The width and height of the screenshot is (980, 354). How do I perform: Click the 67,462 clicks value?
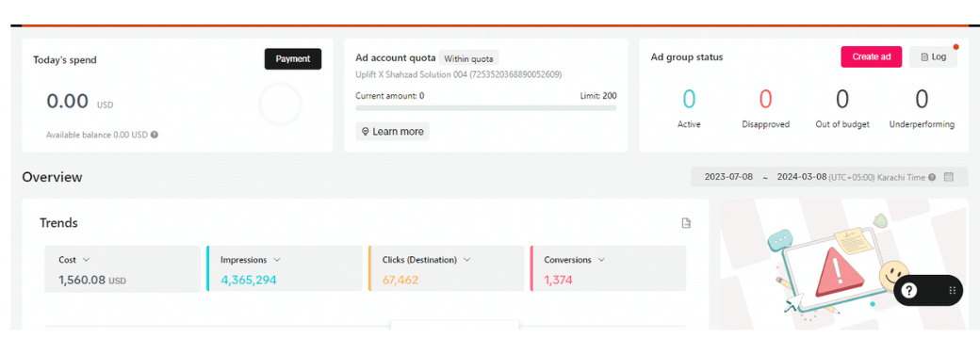coord(400,281)
